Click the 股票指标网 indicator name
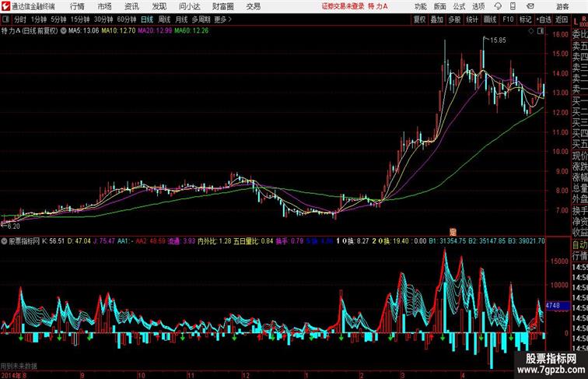The height and width of the screenshot is (379, 588). [24, 241]
